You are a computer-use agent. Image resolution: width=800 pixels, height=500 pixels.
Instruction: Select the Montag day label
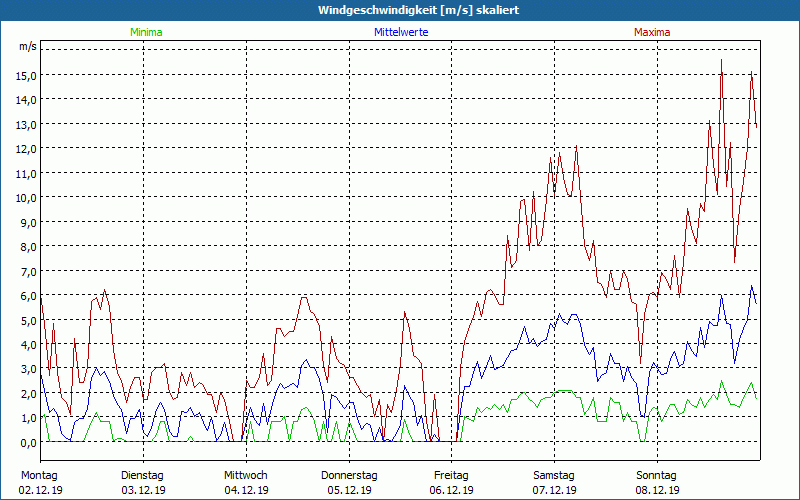point(39,475)
